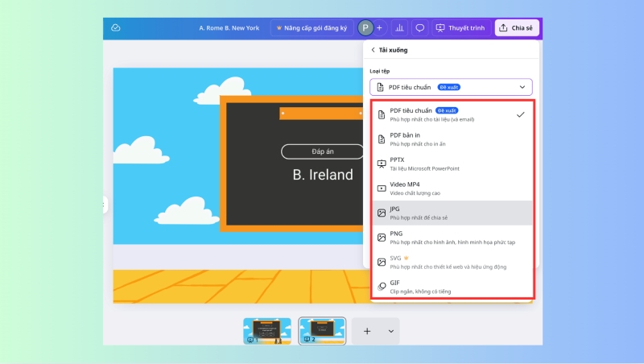Viewport: 644px width, 364px height.
Task: Select the page 1 slide thumbnail
Action: [x=267, y=330]
